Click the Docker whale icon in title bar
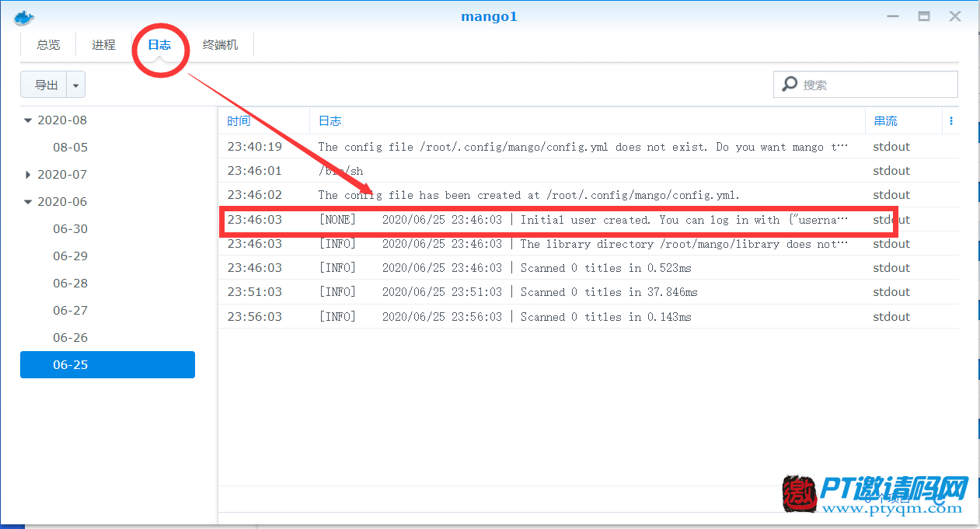Screen dimensions: 980x529 [26, 17]
